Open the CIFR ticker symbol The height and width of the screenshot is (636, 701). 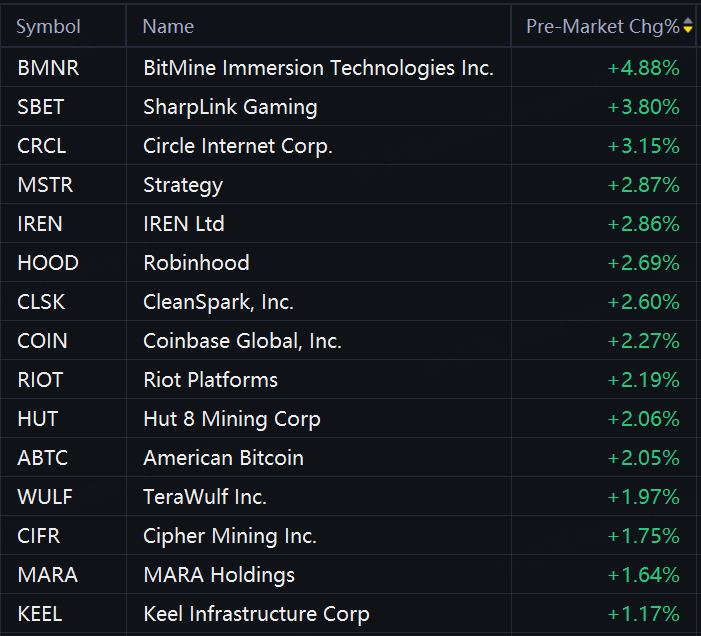pyautogui.click(x=39, y=536)
